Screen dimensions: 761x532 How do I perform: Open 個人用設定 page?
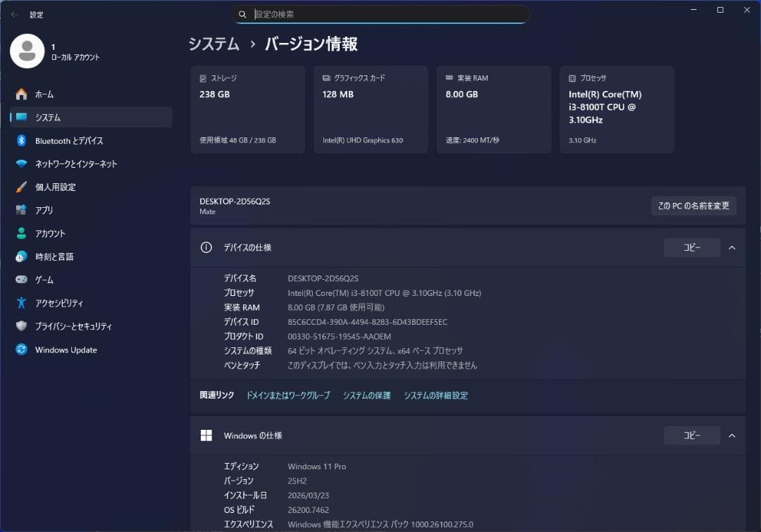(x=91, y=187)
